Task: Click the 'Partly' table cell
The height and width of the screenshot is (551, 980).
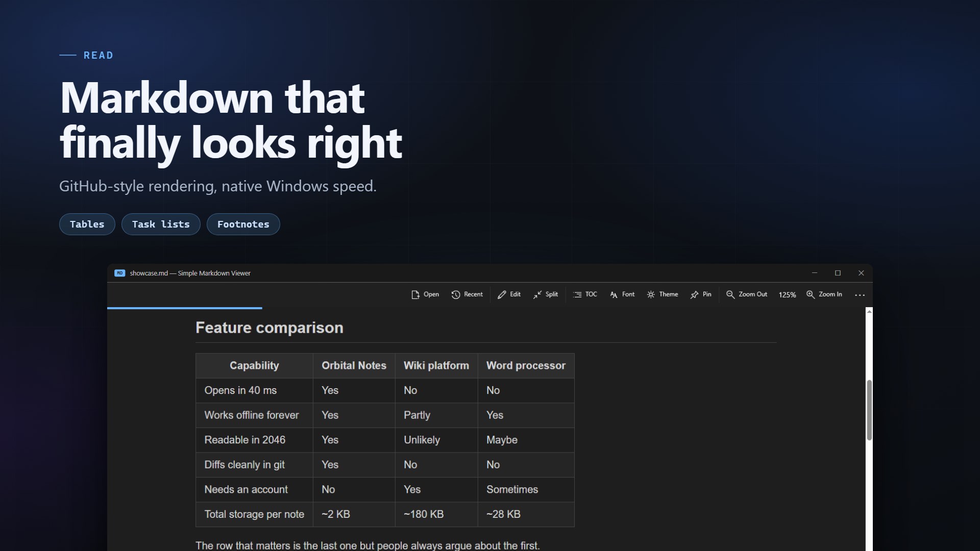Action: 436,415
